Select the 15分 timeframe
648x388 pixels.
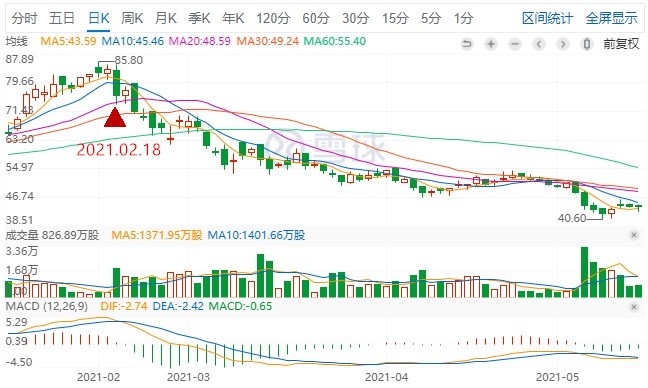395,18
